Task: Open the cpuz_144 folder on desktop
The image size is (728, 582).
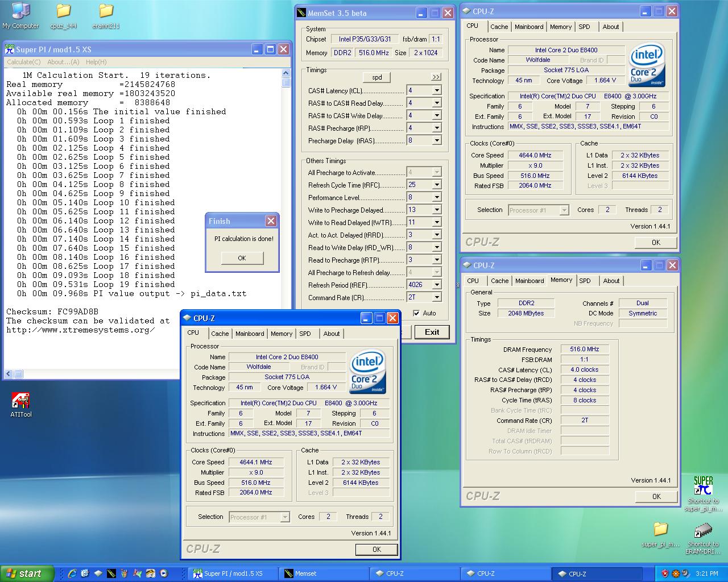Action: coord(63,15)
